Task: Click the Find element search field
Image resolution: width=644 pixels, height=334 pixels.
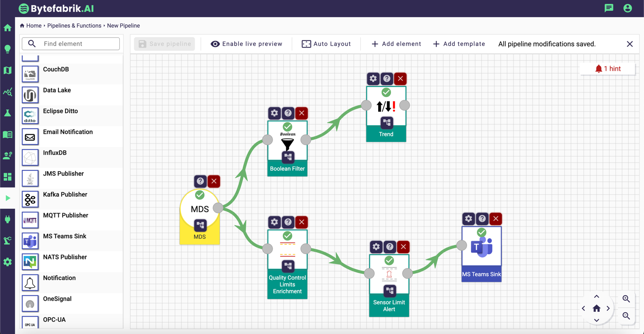Action: pyautogui.click(x=80, y=43)
